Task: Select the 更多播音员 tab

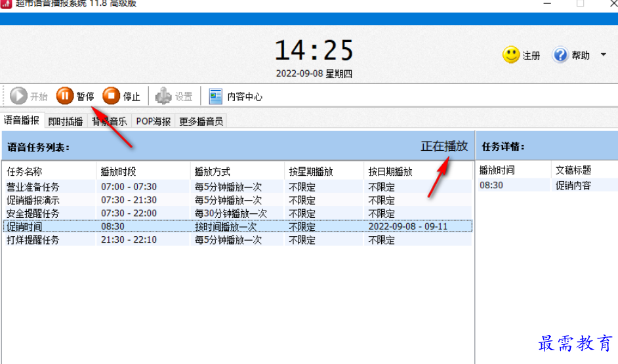Action: [x=201, y=121]
